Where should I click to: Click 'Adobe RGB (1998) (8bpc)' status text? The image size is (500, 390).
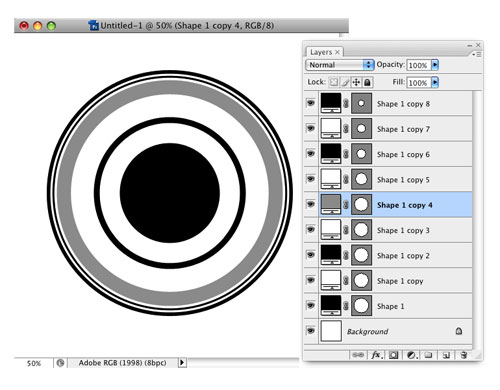click(x=122, y=363)
